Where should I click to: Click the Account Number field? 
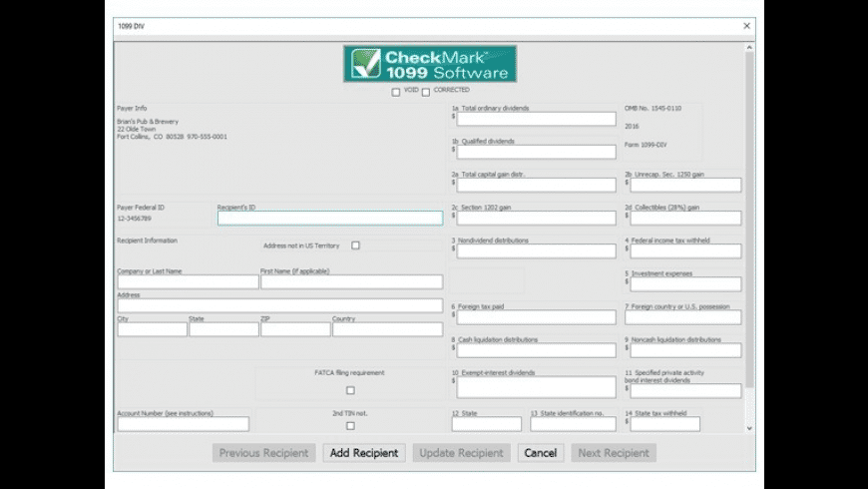click(184, 424)
